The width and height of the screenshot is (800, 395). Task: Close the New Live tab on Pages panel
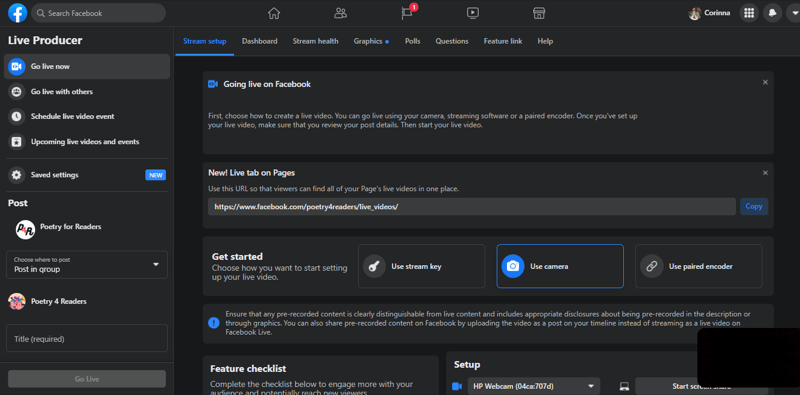point(765,173)
